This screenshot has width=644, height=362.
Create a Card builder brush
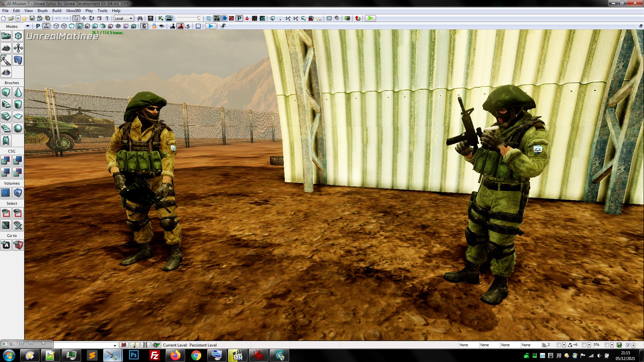[6, 140]
